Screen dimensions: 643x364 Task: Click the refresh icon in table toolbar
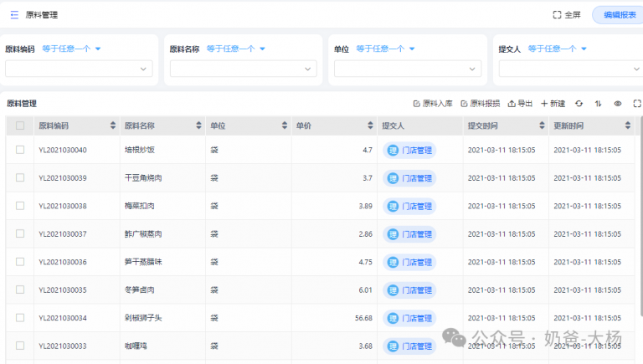point(579,104)
